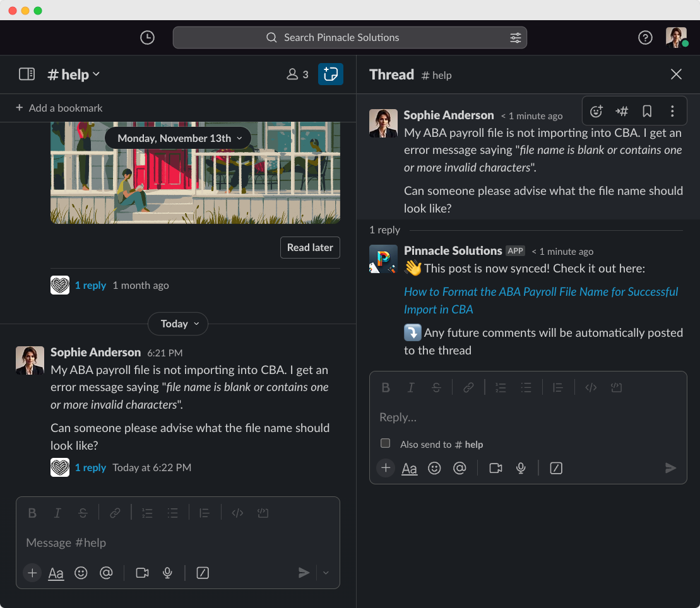Open more actions on thread message
700x608 pixels.
[672, 111]
